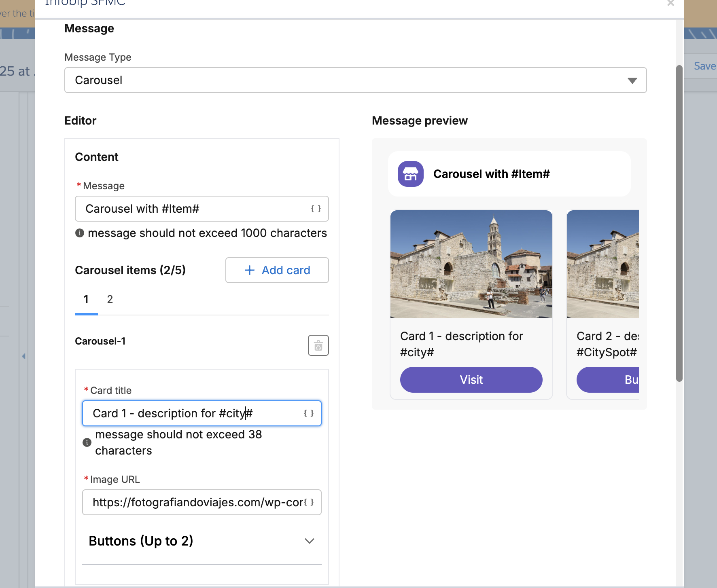Screen dimensions: 717x588
Task: Click the plus icon on Add card
Action: [249, 270]
